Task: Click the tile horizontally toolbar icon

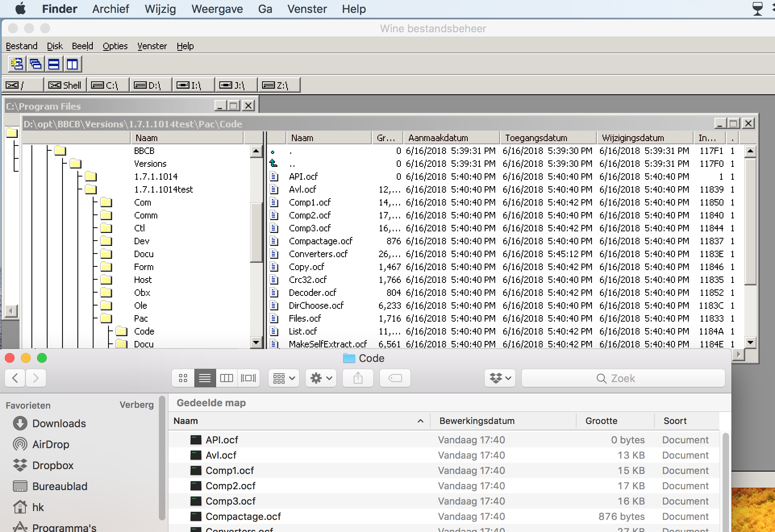Action: (54, 64)
